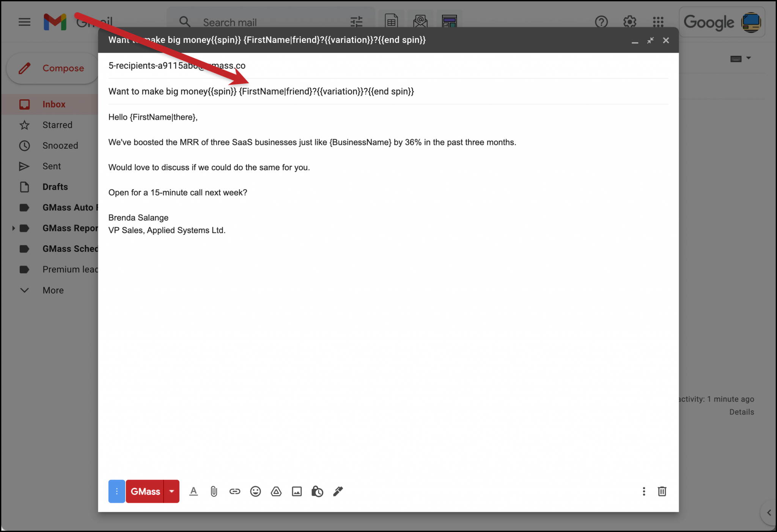The height and width of the screenshot is (532, 777).
Task: Insert an emoji into the message
Action: (x=255, y=491)
